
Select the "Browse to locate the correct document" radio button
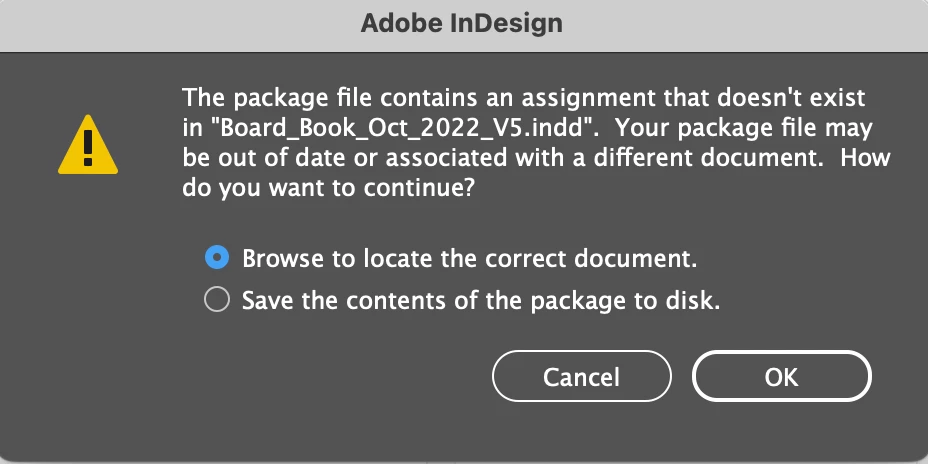[216, 258]
